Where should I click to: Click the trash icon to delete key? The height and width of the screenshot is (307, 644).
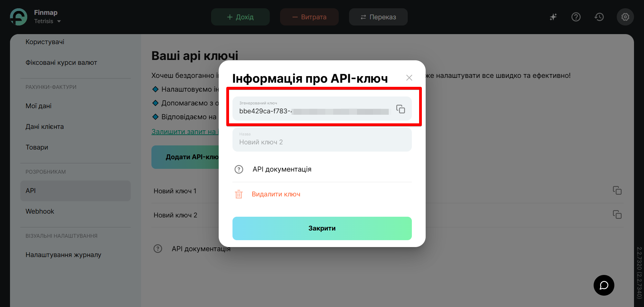tap(239, 194)
